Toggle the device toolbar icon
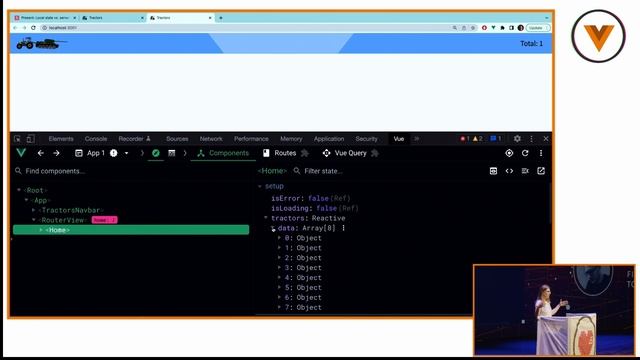The image size is (640, 360). pos(31,139)
